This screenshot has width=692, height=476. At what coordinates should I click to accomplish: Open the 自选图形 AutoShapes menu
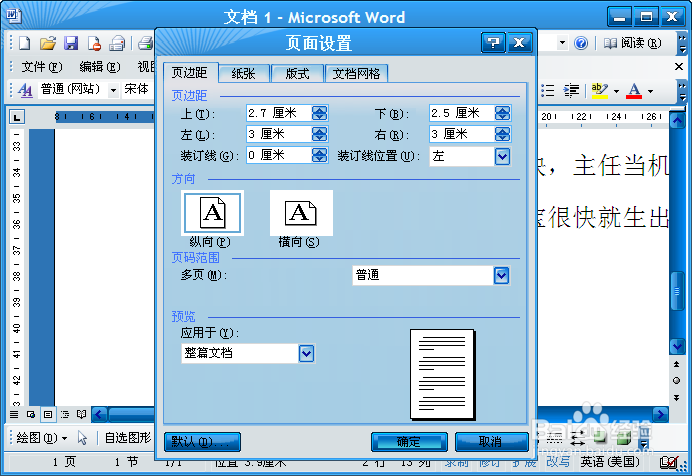point(128,438)
